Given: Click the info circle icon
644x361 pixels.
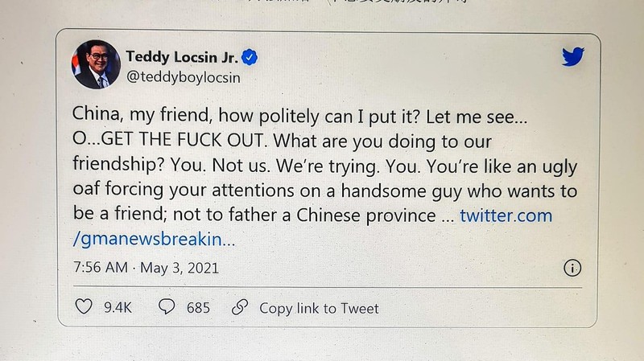Looking at the screenshot, I should click(573, 268).
